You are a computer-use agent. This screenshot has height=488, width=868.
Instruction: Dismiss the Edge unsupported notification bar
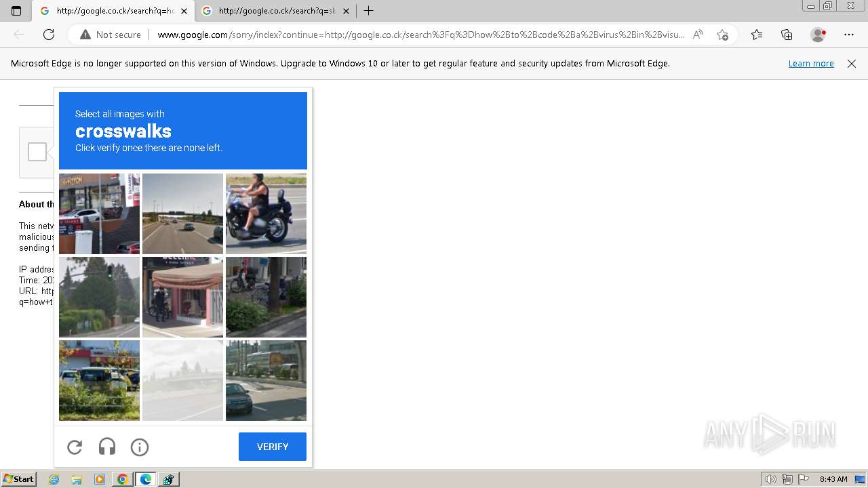852,64
